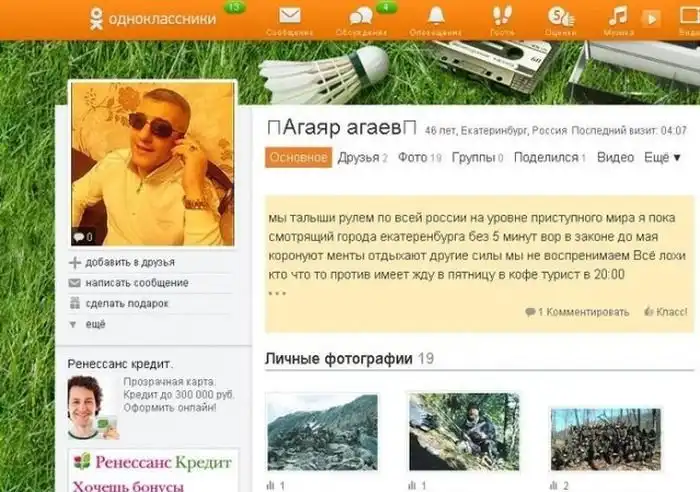This screenshot has width=700, height=492.
Task: Open the Оценки rating icon
Action: point(561,16)
